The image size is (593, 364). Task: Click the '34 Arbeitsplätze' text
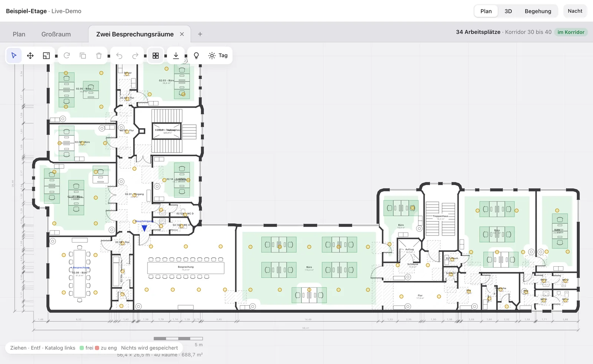(478, 32)
